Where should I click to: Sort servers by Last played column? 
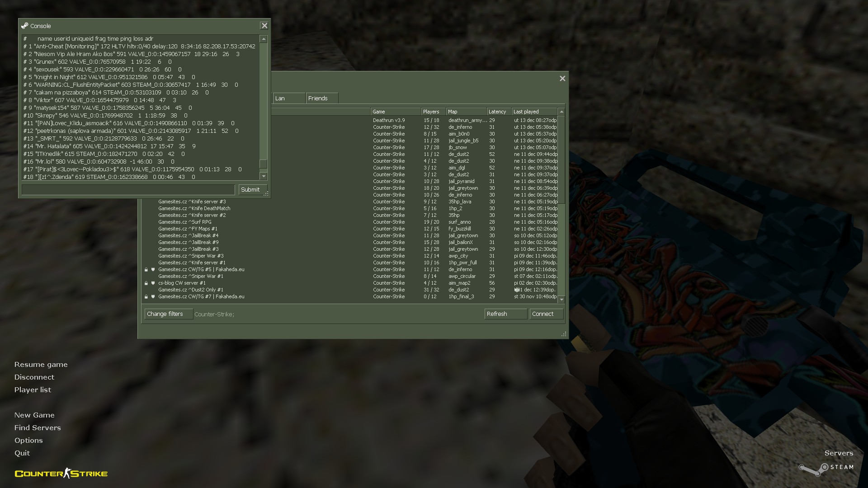(534, 112)
